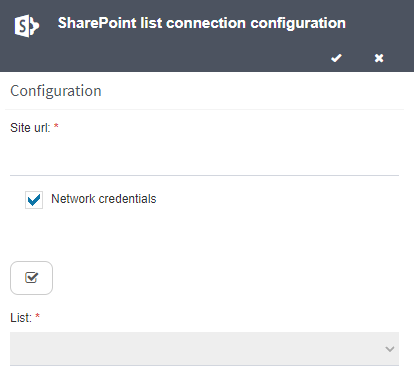Uncheck the Network credentials checkbox
The image size is (414, 389).
[34, 200]
